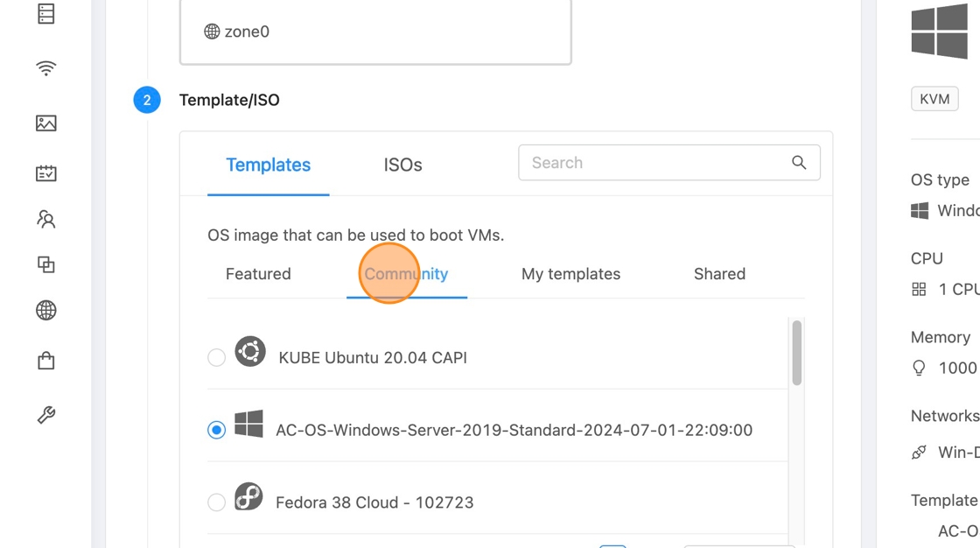
Task: Open the Events calendar icon in sidebar
Action: pyautogui.click(x=46, y=173)
